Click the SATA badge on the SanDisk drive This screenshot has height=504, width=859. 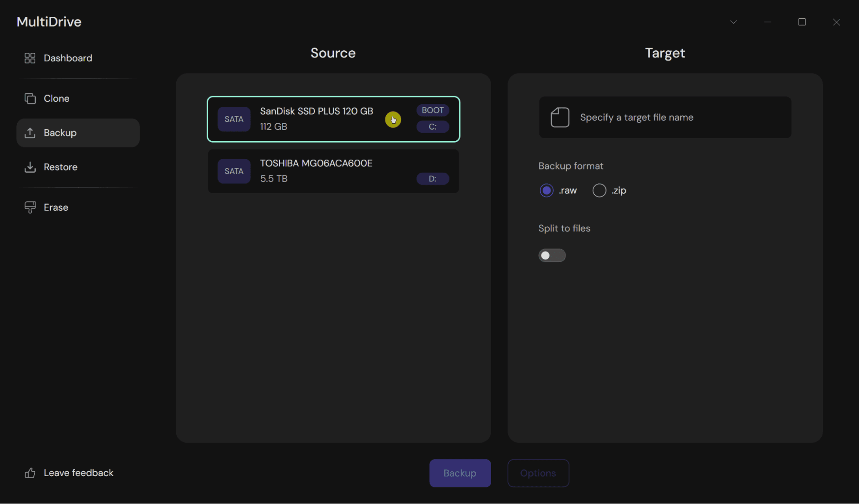[234, 119]
